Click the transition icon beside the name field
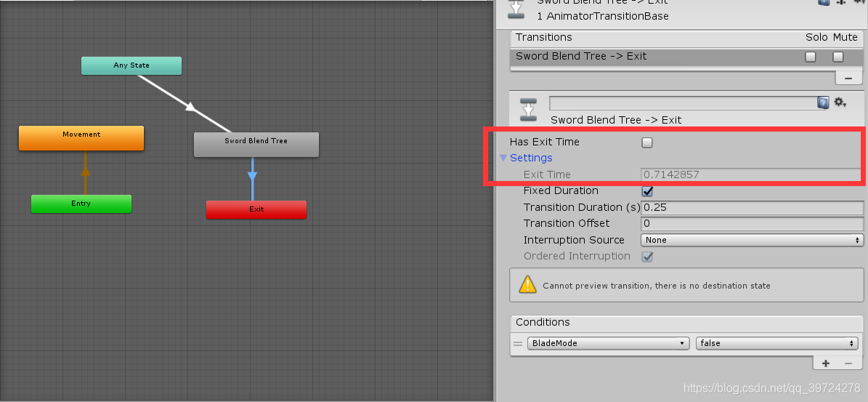Image resolution: width=868 pixels, height=402 pixels. pos(529,109)
